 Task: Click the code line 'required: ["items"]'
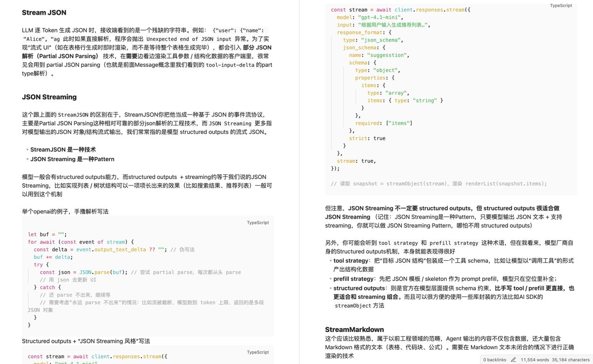click(x=383, y=123)
